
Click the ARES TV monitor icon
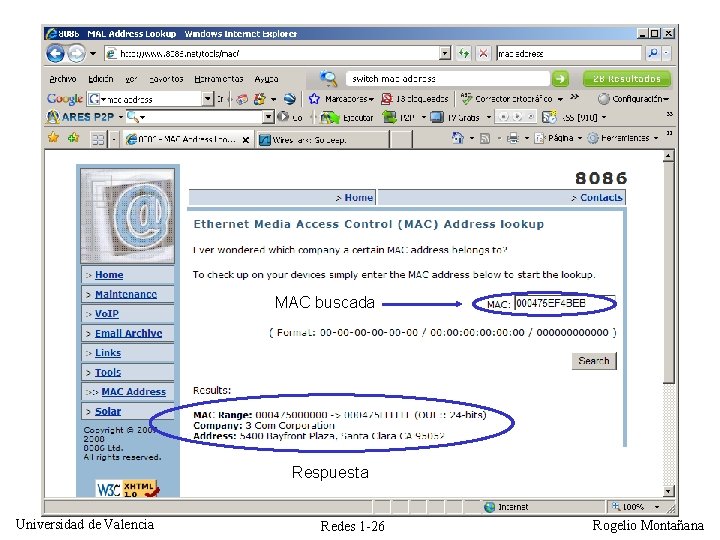437,118
